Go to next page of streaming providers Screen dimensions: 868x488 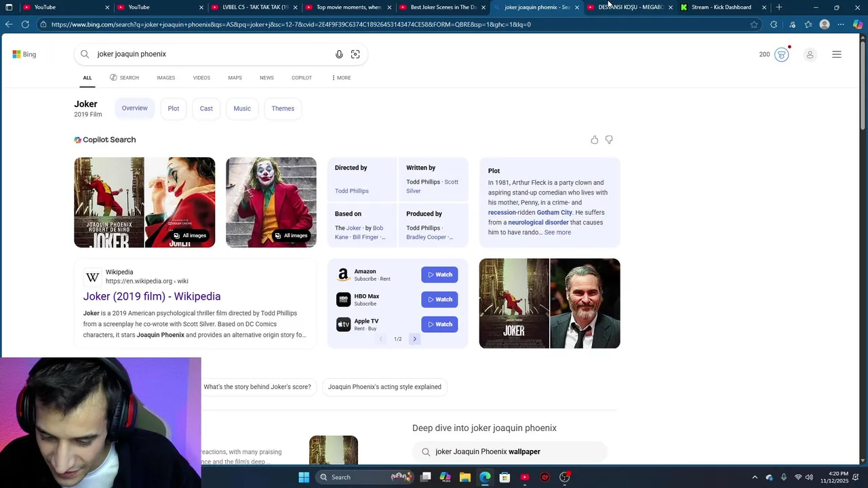[x=414, y=339]
